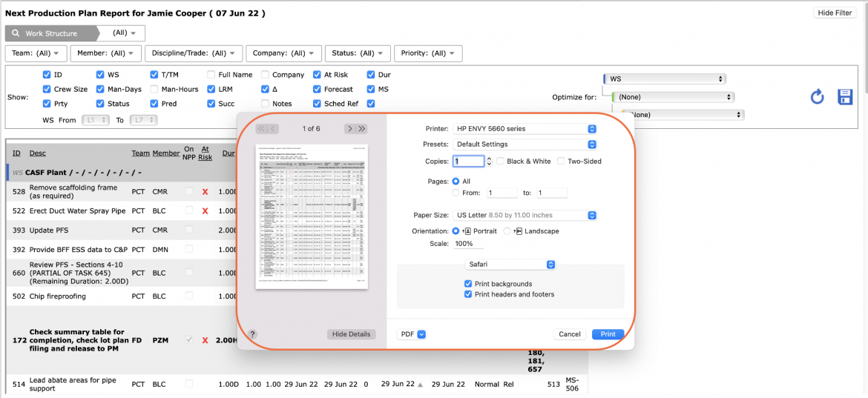
Task: Open the Member filter dropdown
Action: [105, 53]
